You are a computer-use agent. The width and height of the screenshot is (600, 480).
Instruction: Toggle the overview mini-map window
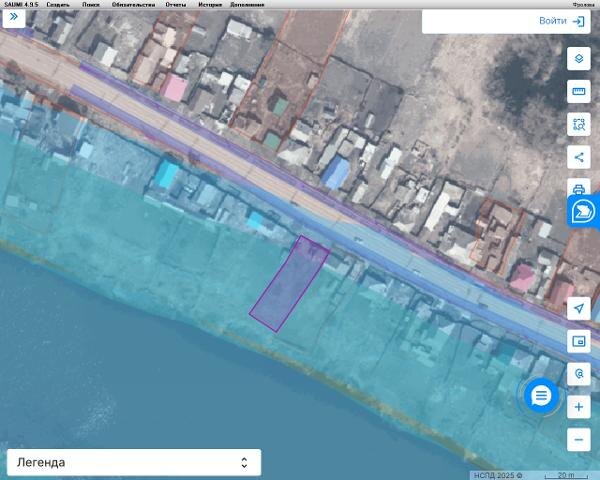pos(579,341)
